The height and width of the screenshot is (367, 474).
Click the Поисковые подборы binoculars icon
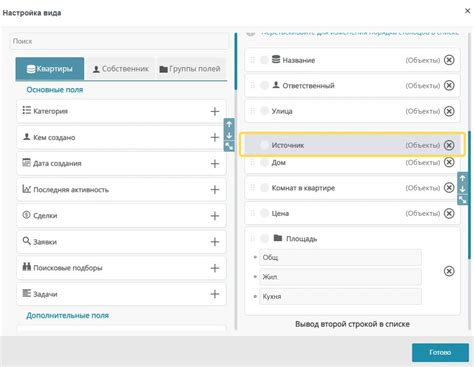click(x=27, y=267)
